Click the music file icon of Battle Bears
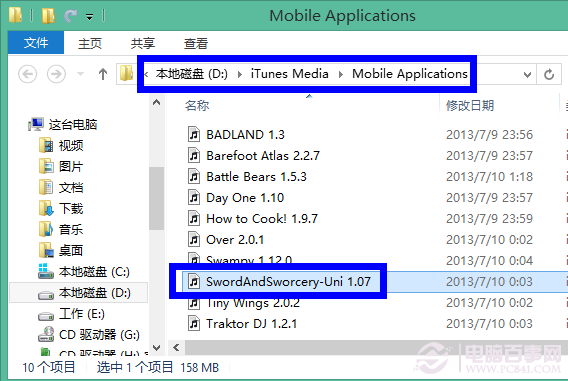Screen dimensions: 568x381 194,176
